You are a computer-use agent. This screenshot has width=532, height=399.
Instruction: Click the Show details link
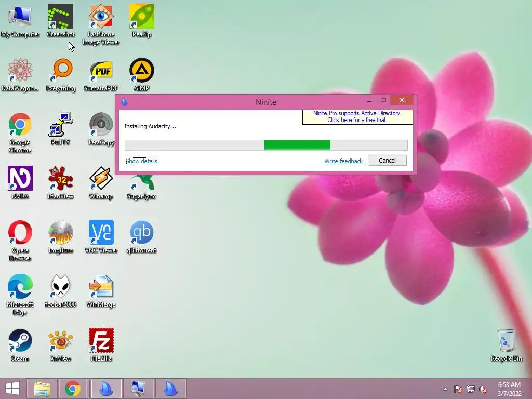point(141,161)
